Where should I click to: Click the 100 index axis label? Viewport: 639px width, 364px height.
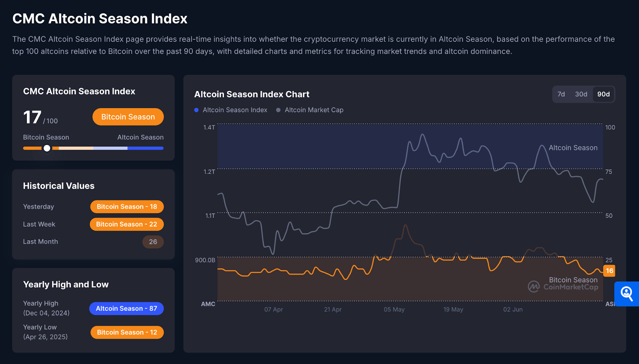610,127
